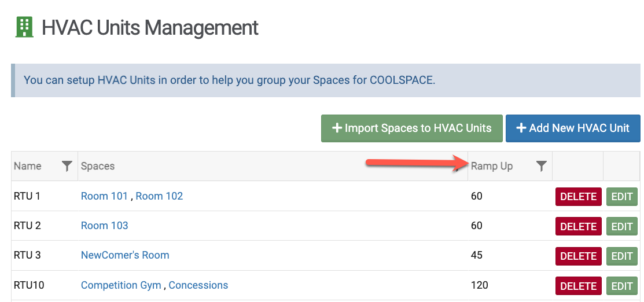Edit the RTU10 unit
The image size is (644, 302).
[622, 286]
